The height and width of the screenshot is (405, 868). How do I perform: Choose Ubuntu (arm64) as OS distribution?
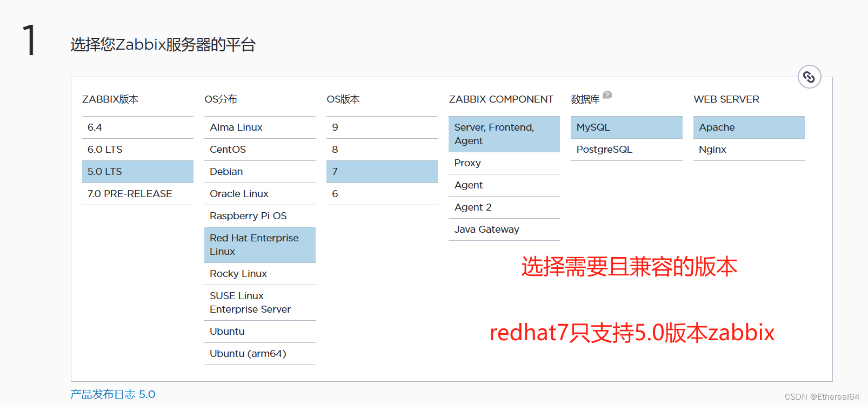coord(260,354)
